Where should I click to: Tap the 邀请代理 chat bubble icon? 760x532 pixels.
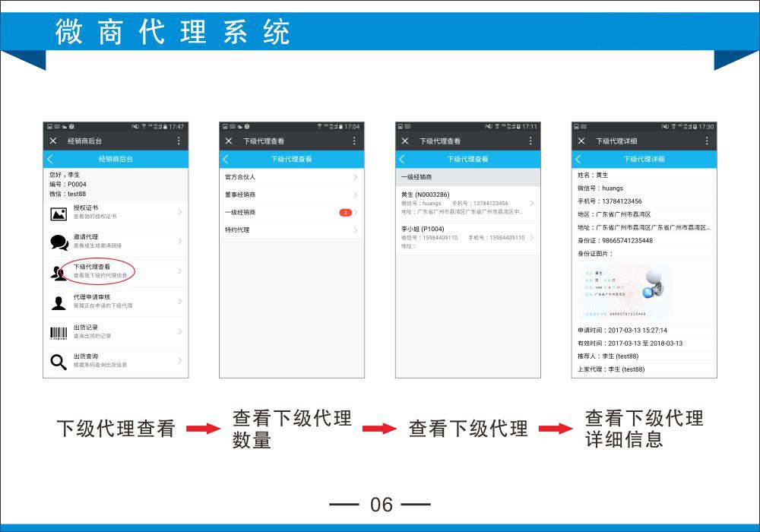(x=59, y=242)
